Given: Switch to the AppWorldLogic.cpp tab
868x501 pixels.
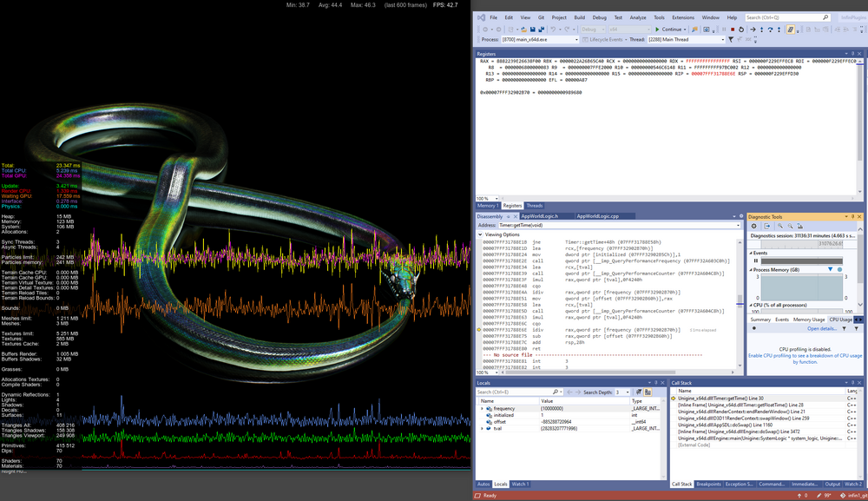Looking at the screenshot, I should click(597, 215).
